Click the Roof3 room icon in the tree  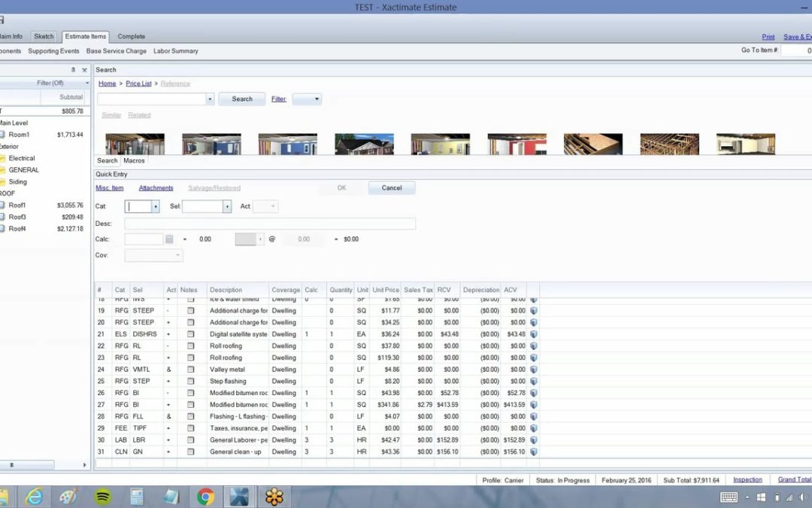2,217
